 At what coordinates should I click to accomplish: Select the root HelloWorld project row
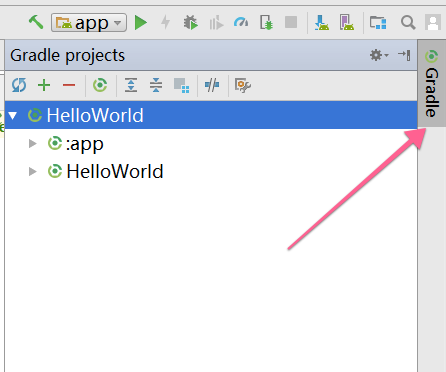pyautogui.click(x=211, y=115)
